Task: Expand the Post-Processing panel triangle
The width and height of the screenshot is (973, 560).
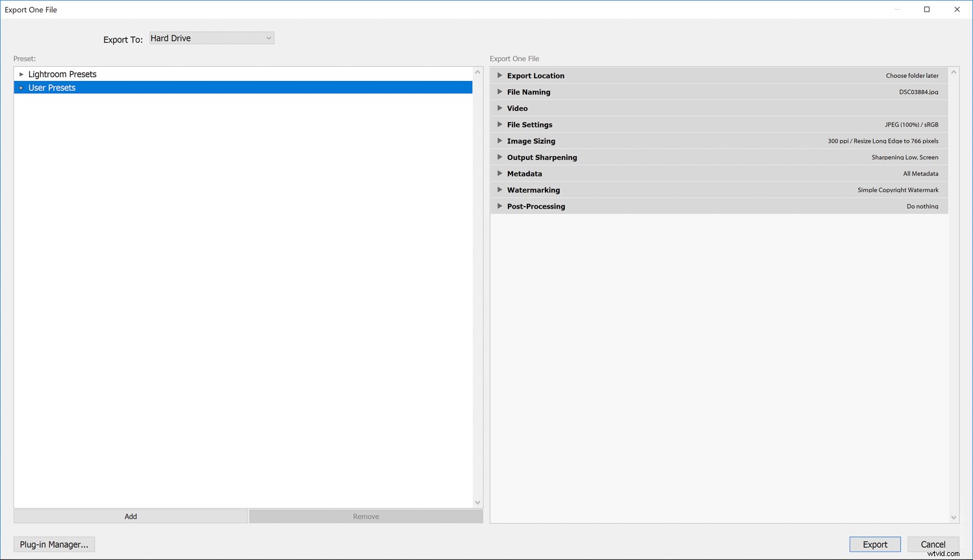Action: (499, 206)
